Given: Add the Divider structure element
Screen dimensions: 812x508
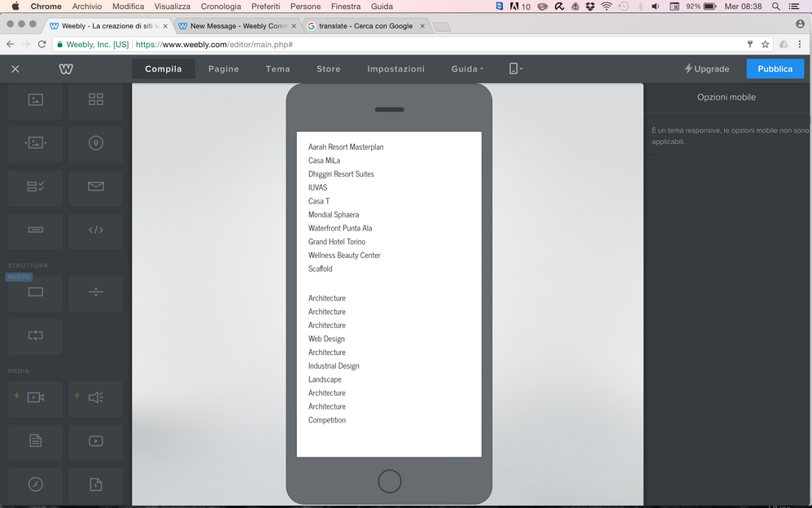Looking at the screenshot, I should [96, 292].
